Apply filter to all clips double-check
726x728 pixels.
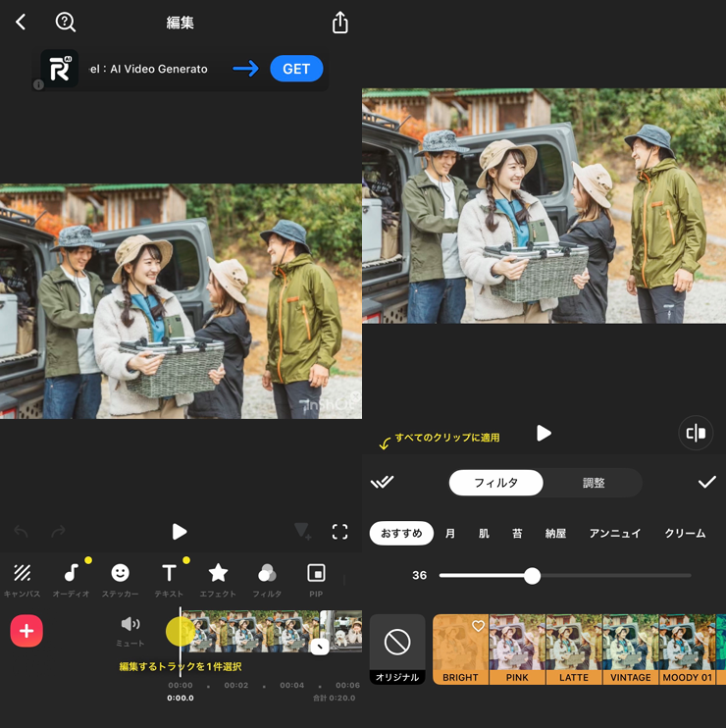point(382,482)
